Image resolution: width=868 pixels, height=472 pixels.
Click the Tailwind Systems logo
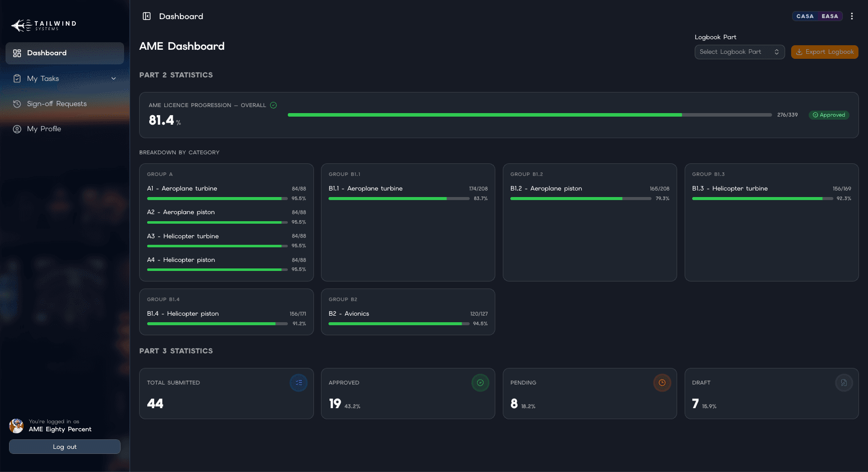[44, 25]
